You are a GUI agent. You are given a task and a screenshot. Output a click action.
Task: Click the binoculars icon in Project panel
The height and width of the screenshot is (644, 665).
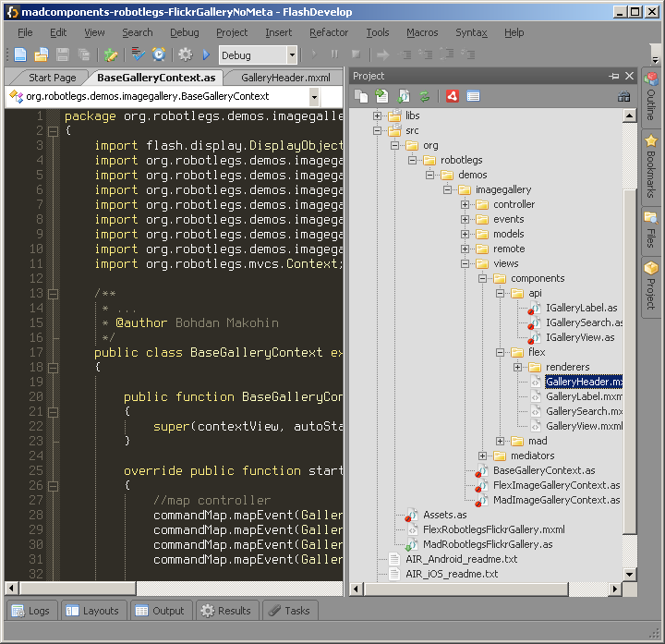click(x=624, y=95)
